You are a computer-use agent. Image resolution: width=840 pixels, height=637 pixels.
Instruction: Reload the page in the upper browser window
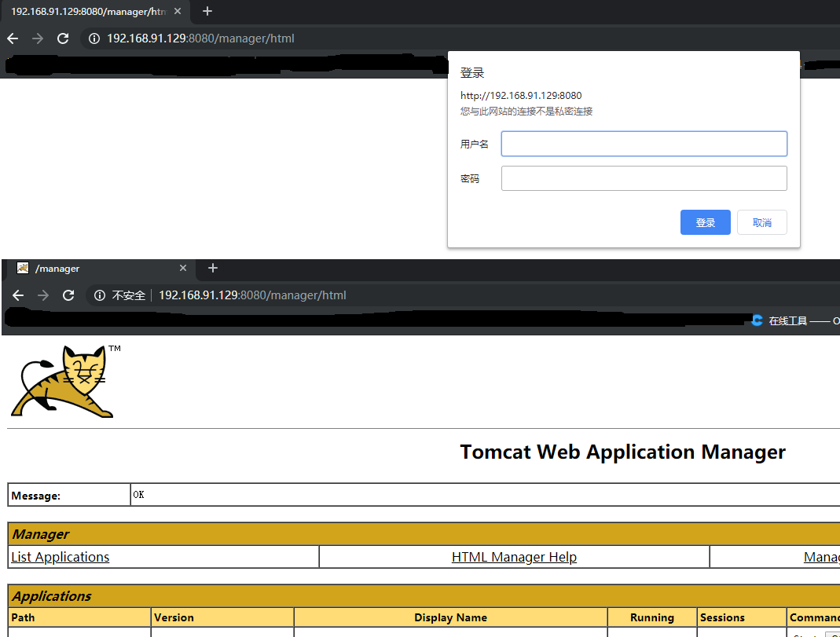click(x=63, y=38)
